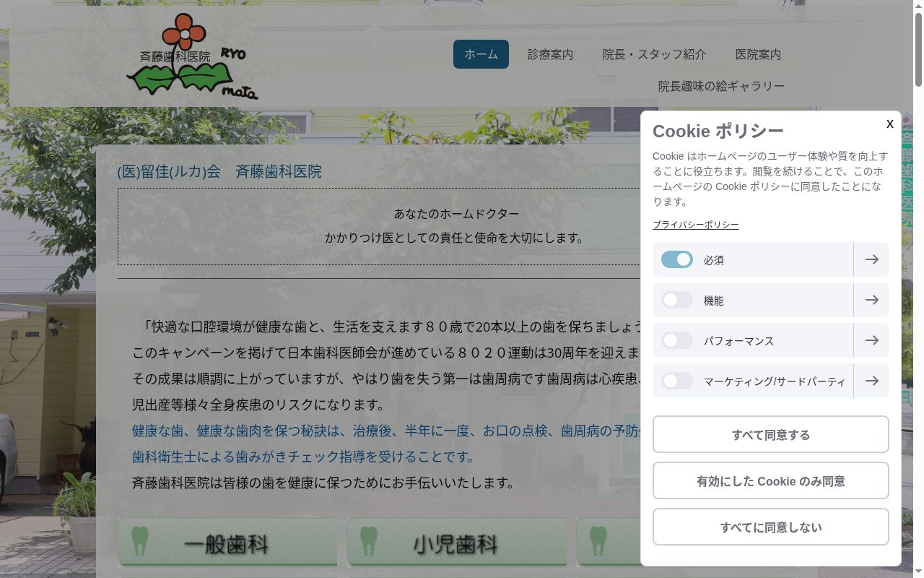Open プライバシーポリシー link
This screenshot has height=578, width=924.
(695, 225)
